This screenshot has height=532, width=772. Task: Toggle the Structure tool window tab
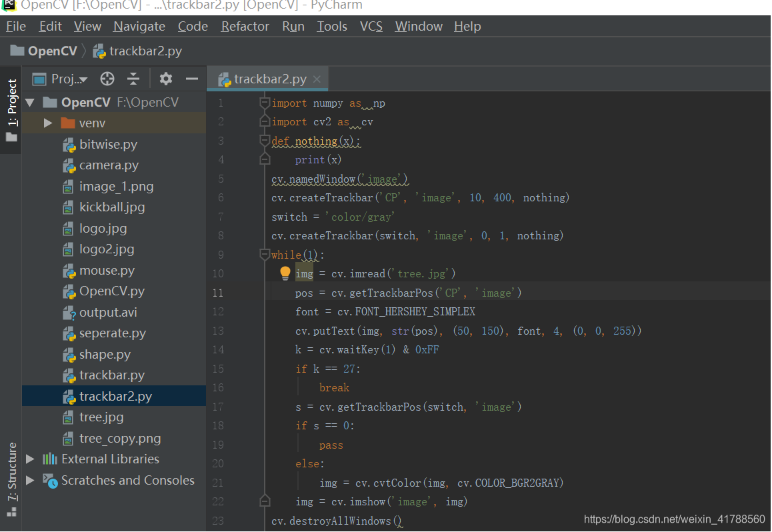point(11,479)
